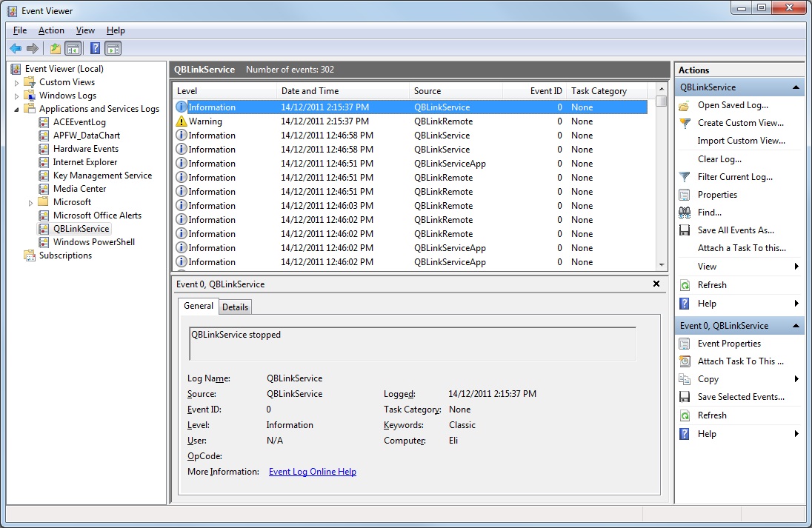Open the View submenu arrow in Actions
Viewport: 812px width, 528px height.
tap(796, 267)
